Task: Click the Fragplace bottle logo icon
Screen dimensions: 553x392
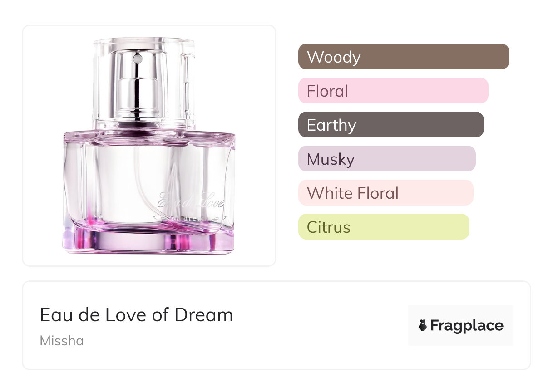Action: [x=423, y=326]
